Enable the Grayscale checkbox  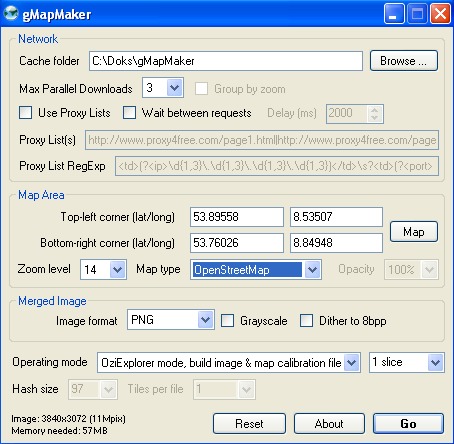tap(227, 321)
